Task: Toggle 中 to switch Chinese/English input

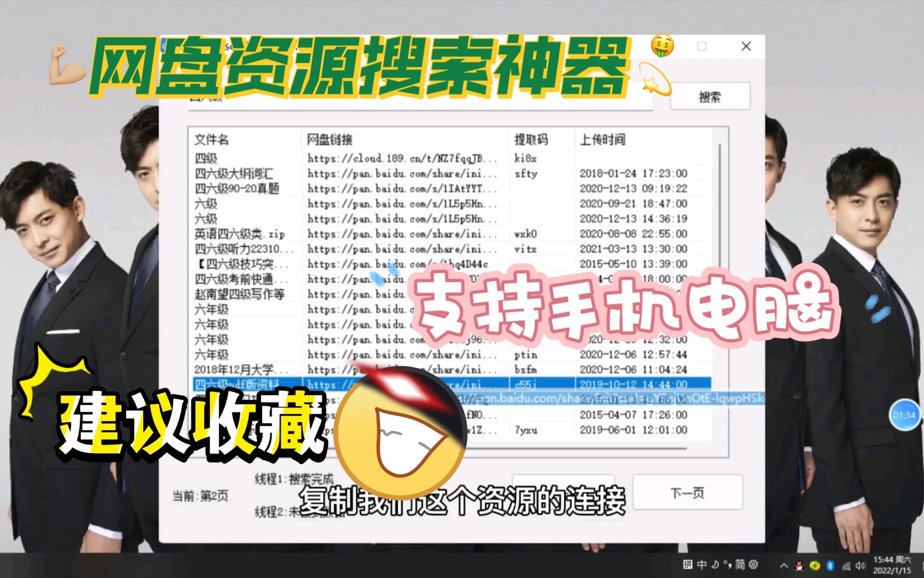Action: pos(701,565)
